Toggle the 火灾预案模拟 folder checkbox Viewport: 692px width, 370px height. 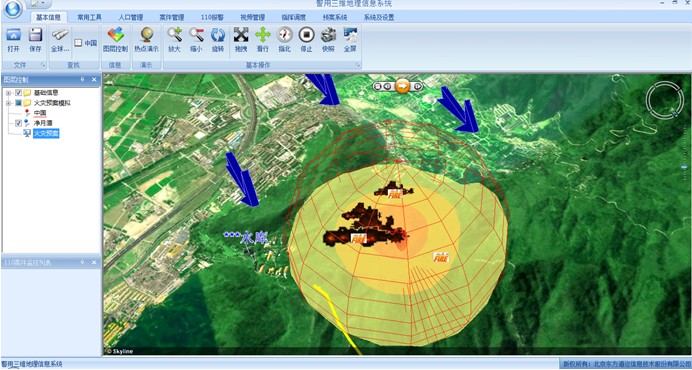18,103
